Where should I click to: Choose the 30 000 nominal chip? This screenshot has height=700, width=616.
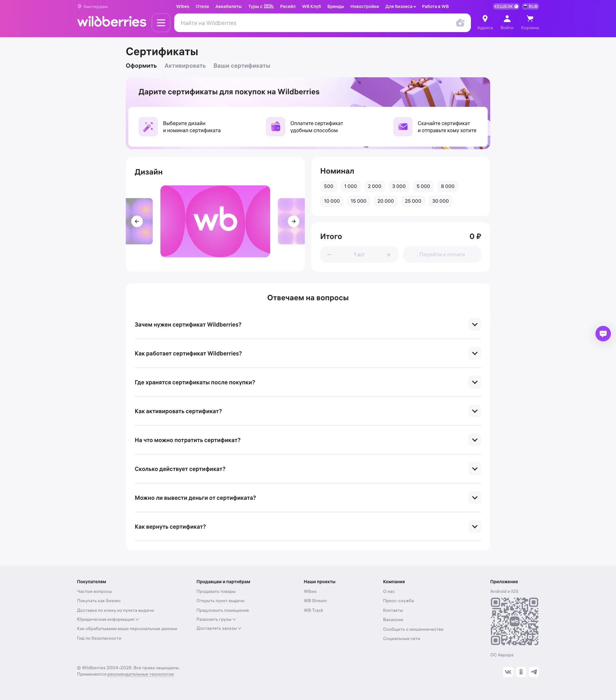(x=440, y=201)
